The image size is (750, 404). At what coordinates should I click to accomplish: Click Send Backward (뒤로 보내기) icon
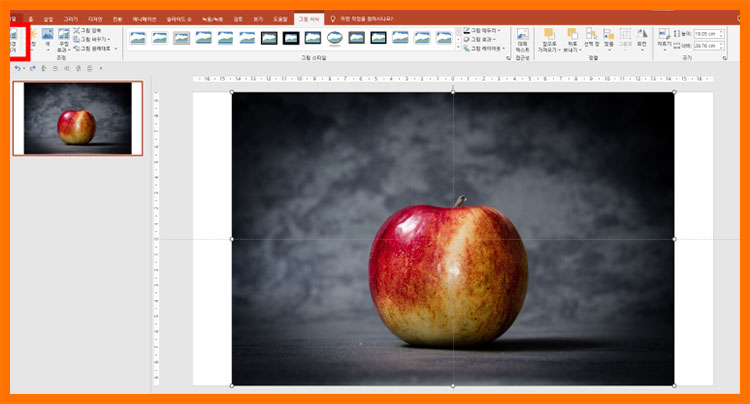point(572,34)
